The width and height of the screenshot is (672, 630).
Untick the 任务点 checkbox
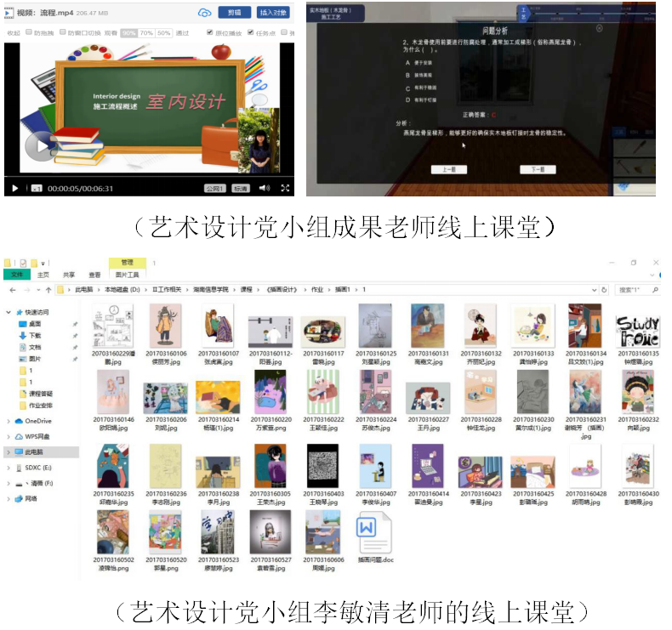click(251, 32)
